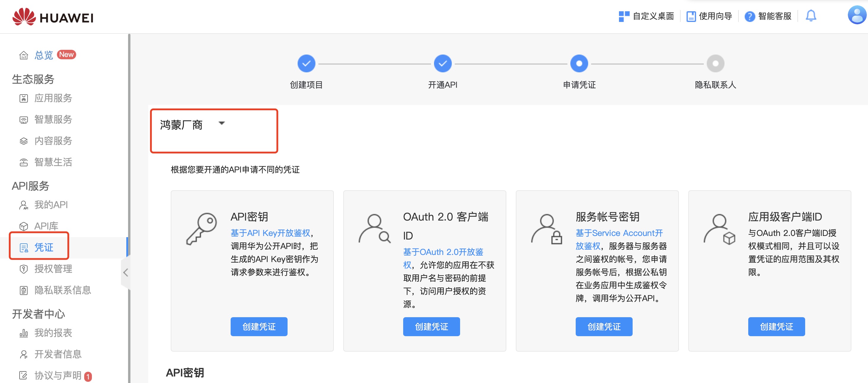Open 协议与声明 in the sidebar

click(x=58, y=375)
